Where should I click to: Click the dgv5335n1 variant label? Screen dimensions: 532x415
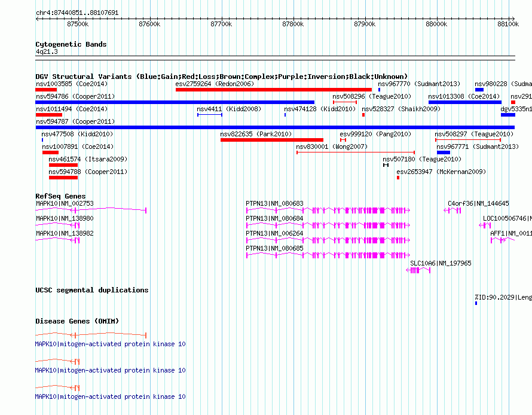[516, 109]
